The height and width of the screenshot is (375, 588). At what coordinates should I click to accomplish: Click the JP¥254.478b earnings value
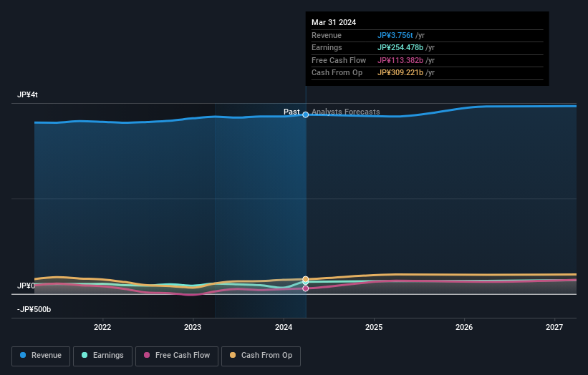(x=400, y=47)
